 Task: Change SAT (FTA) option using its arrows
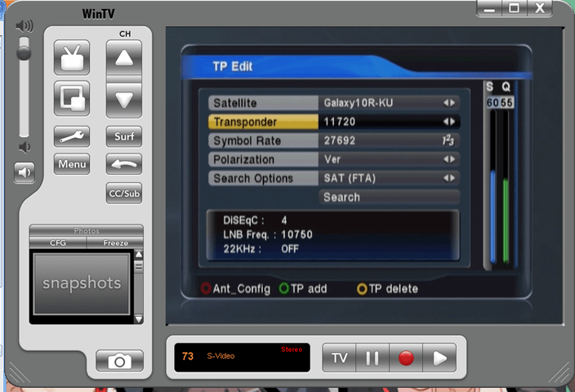tap(449, 178)
